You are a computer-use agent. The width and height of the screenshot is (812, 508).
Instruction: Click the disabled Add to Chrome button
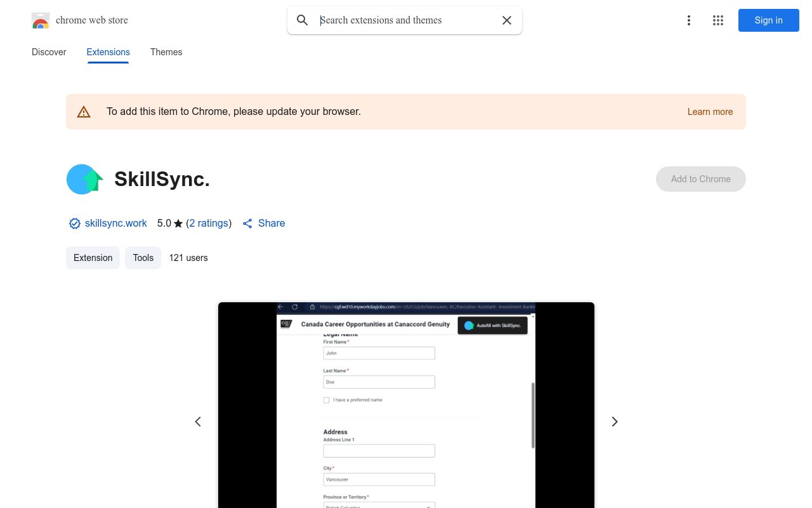point(701,179)
